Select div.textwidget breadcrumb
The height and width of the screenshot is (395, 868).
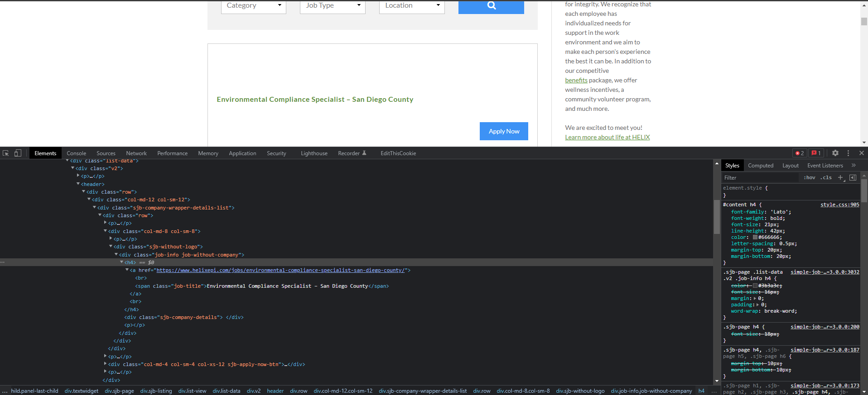81,391
